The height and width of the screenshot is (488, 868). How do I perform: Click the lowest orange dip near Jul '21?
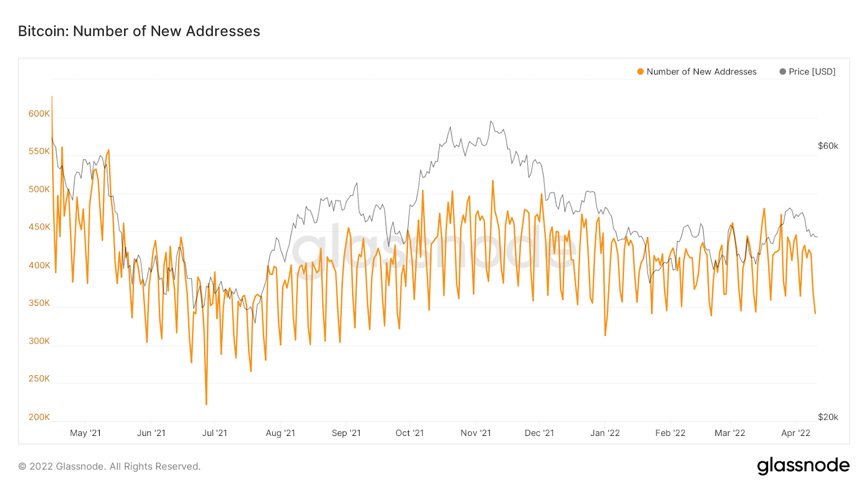click(x=206, y=404)
